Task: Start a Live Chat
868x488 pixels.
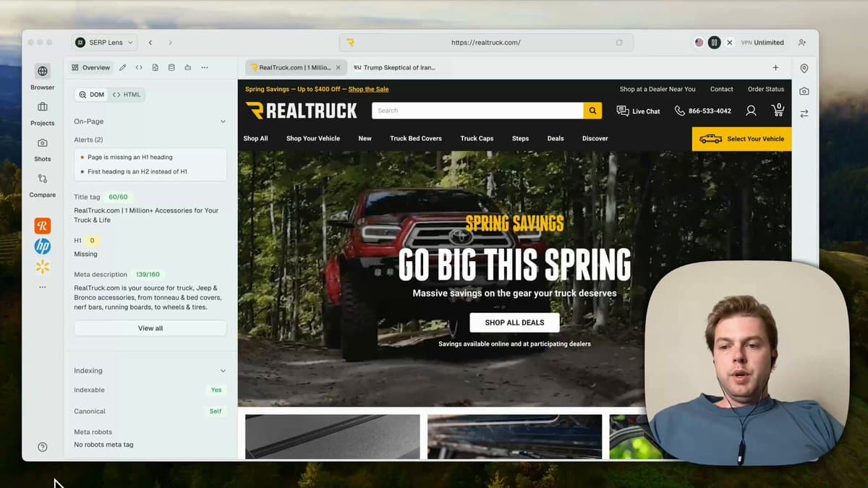Action: (638, 111)
